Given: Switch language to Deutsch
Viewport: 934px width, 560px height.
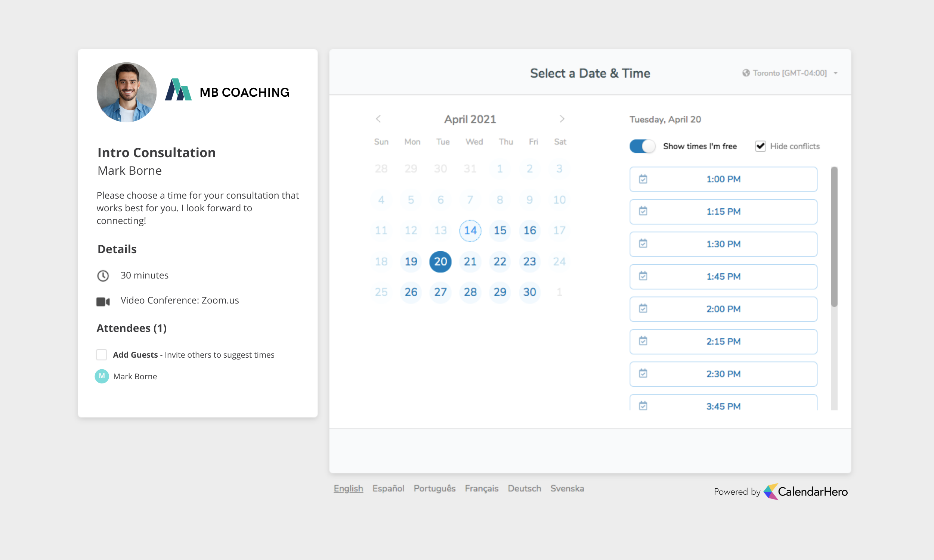Looking at the screenshot, I should tap(524, 488).
